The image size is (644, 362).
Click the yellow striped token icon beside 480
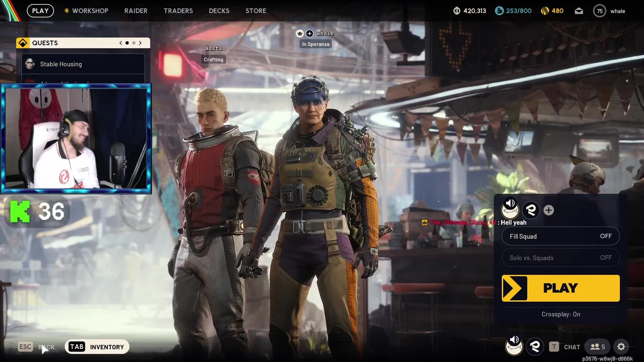pos(545,11)
